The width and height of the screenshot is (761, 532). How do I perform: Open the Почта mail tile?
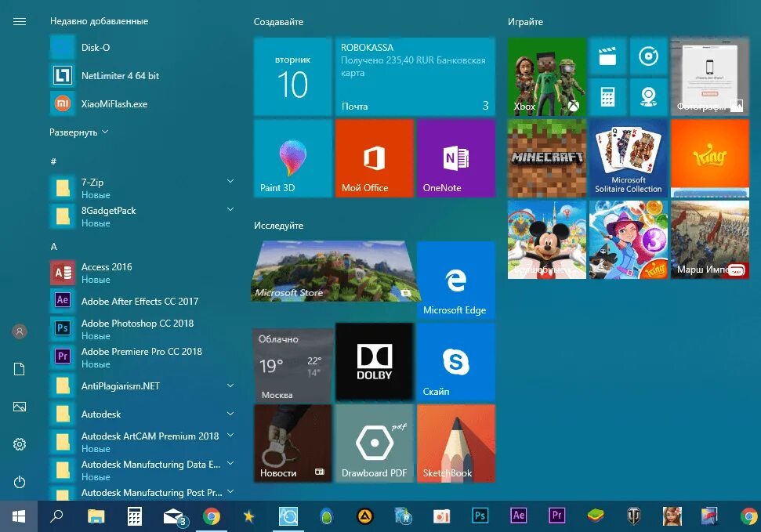click(x=415, y=77)
